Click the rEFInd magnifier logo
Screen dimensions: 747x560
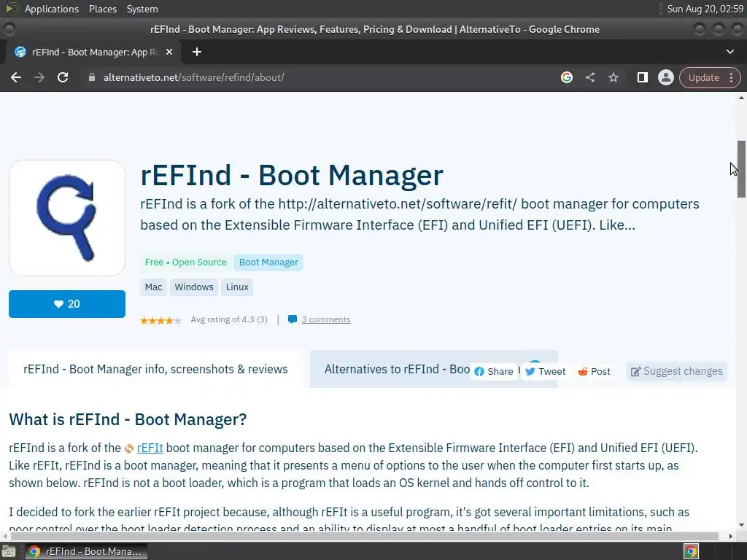[66, 218]
